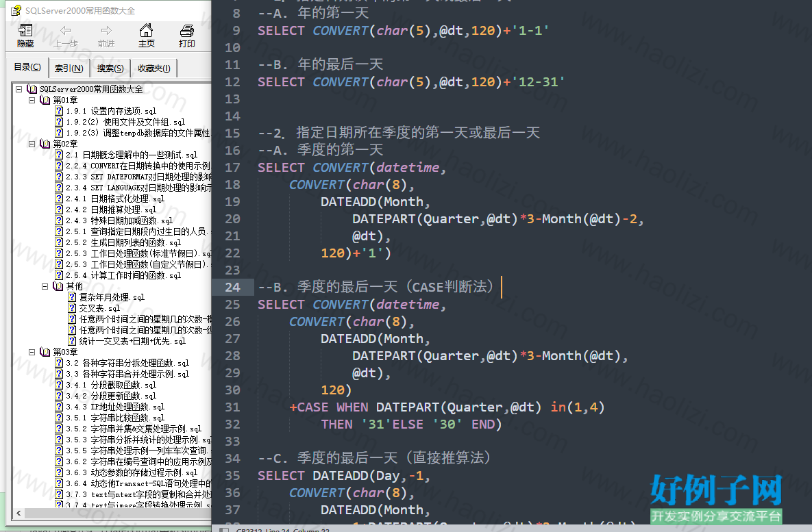Switch to the 目录(C) tab
812x532 pixels.
point(27,67)
